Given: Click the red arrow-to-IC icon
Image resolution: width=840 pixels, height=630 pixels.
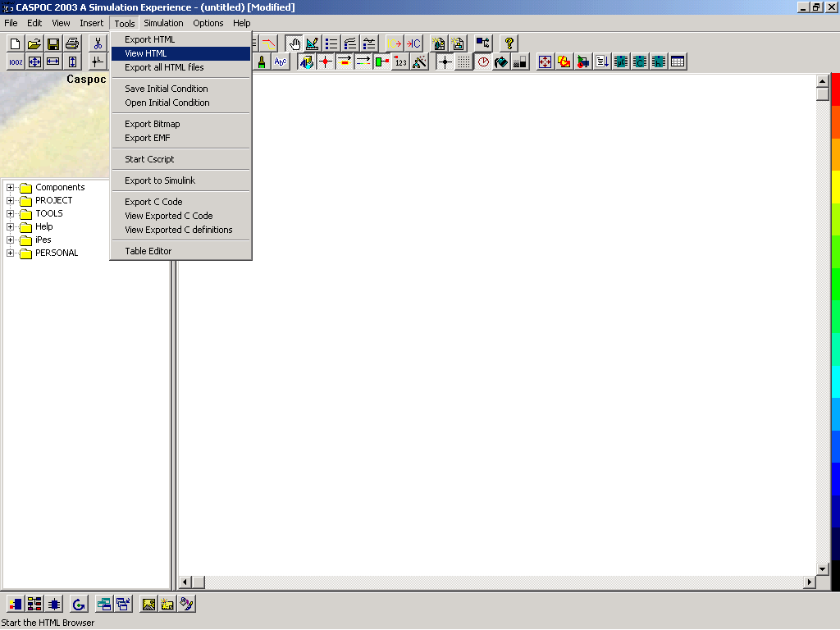Looking at the screenshot, I should (x=413, y=43).
